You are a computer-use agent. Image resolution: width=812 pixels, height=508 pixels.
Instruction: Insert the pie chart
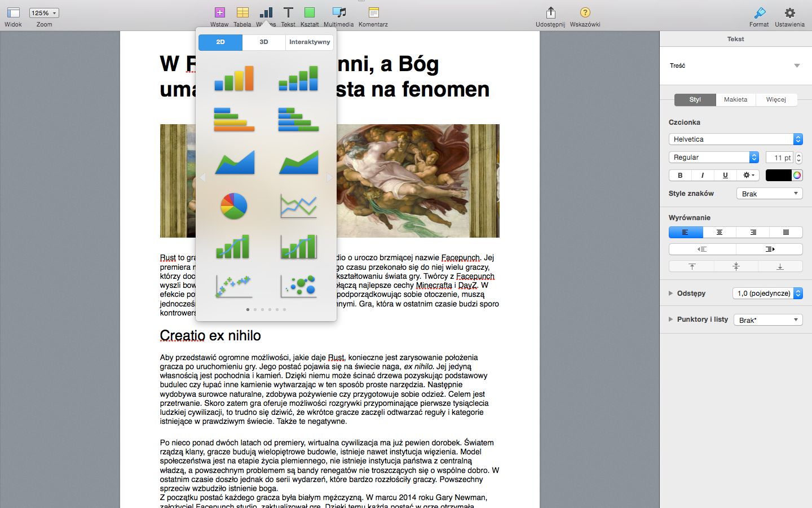pyautogui.click(x=234, y=205)
